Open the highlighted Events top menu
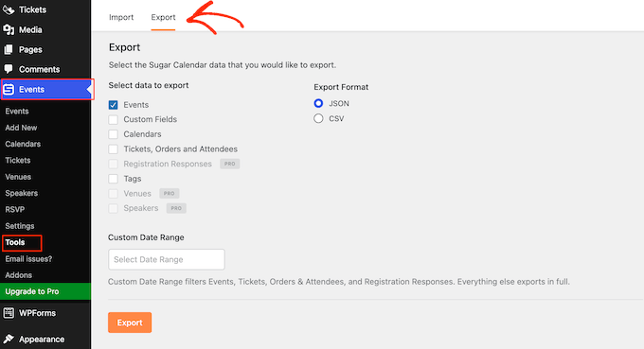 coord(46,90)
